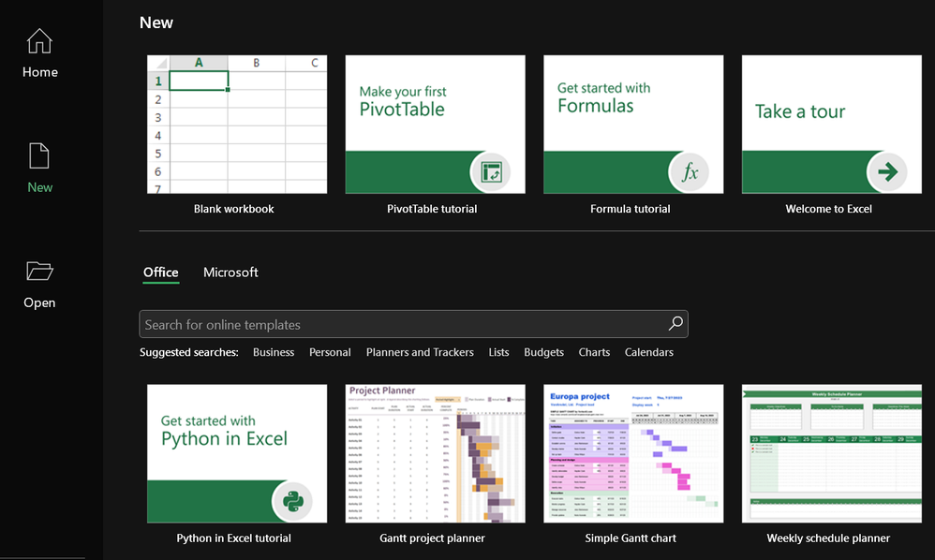Open the PivotTable tutorial template
This screenshot has height=560, width=935.
tap(436, 125)
